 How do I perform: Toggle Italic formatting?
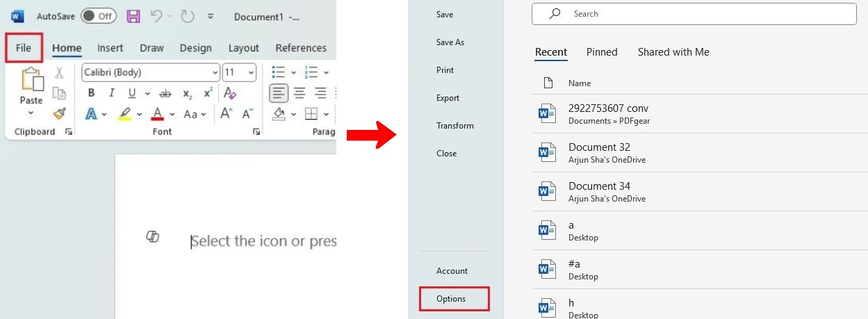[x=111, y=94]
